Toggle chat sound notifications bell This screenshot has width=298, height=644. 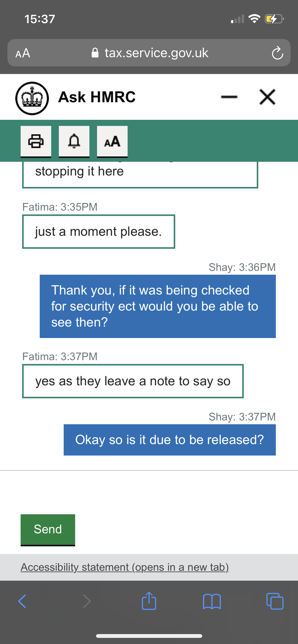pyautogui.click(x=74, y=141)
